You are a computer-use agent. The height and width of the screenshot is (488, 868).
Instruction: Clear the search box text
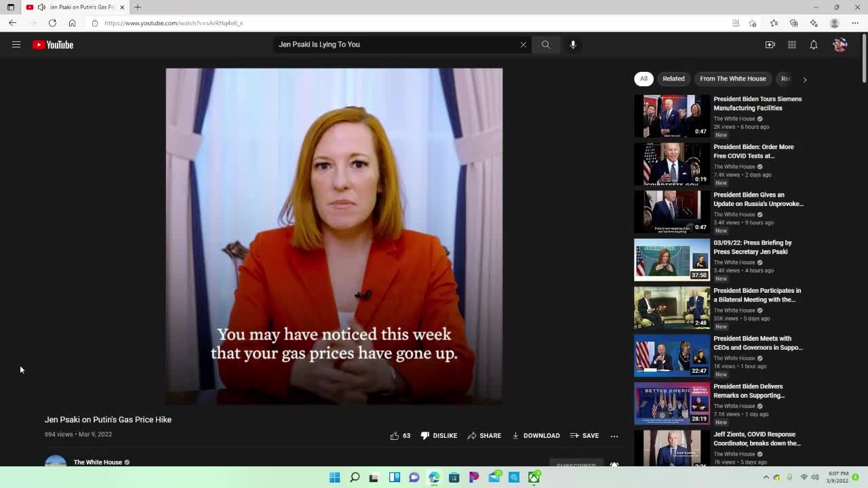pyautogui.click(x=523, y=45)
